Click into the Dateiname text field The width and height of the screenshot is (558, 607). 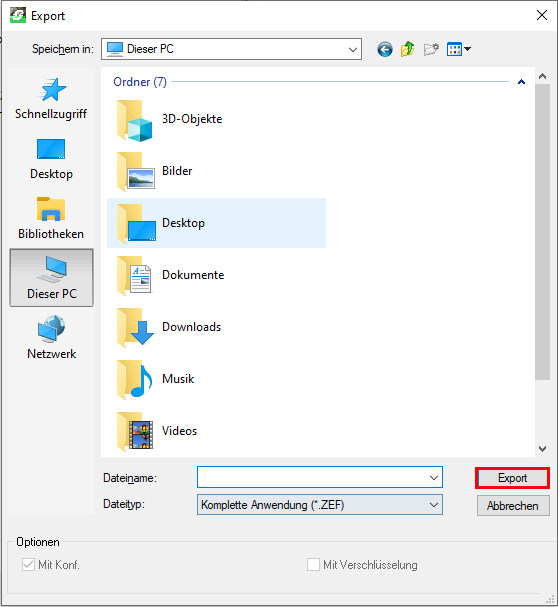tap(312, 478)
